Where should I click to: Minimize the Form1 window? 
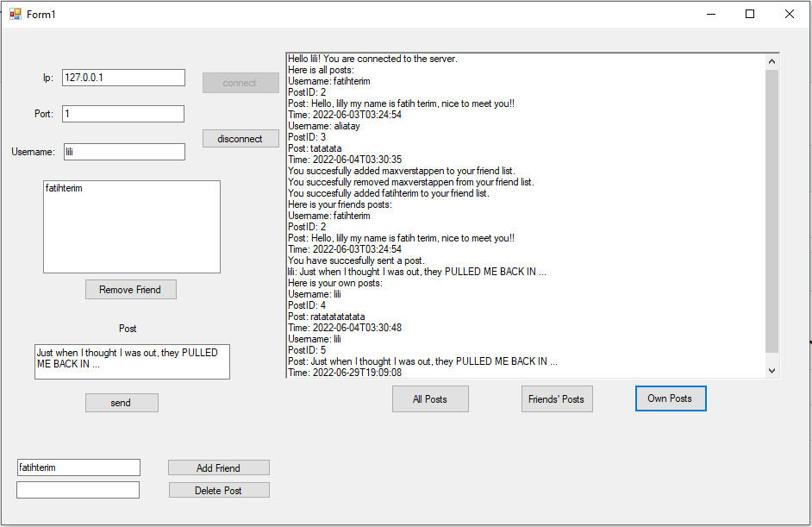point(711,14)
